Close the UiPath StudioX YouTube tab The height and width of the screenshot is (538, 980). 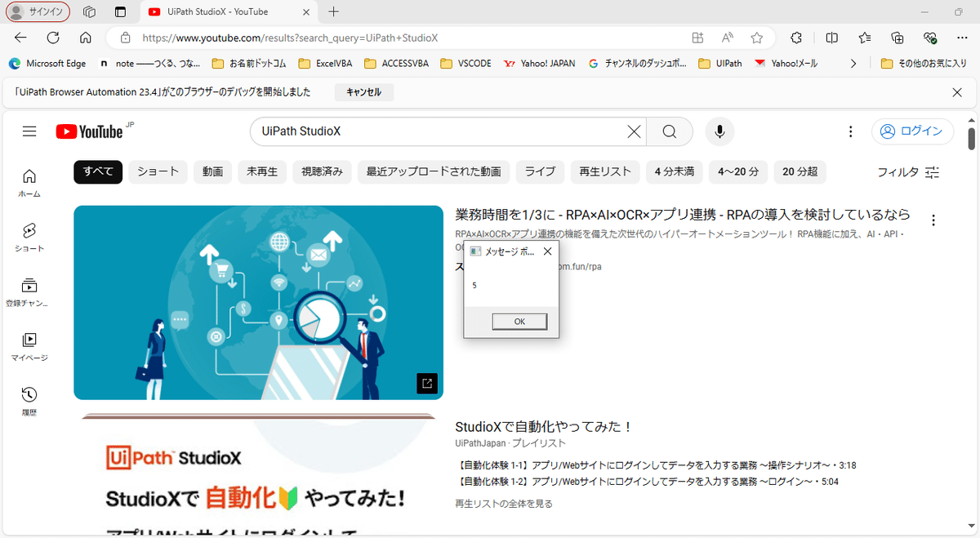pos(305,12)
